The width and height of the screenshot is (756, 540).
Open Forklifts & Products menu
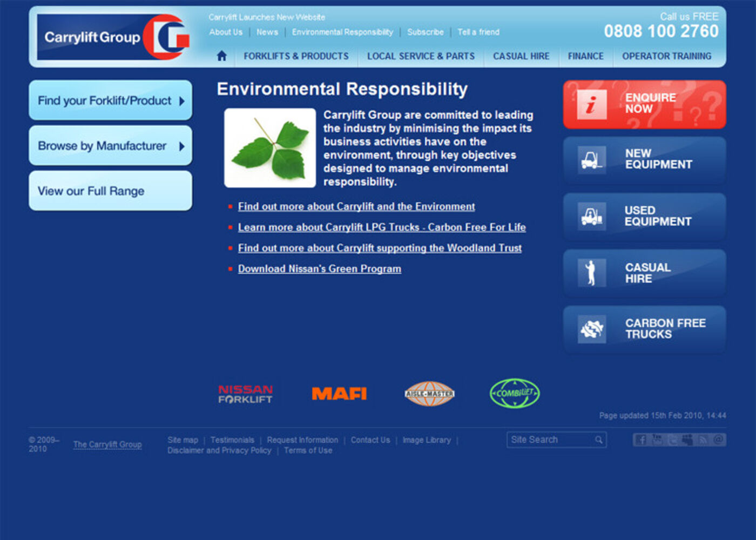click(296, 56)
